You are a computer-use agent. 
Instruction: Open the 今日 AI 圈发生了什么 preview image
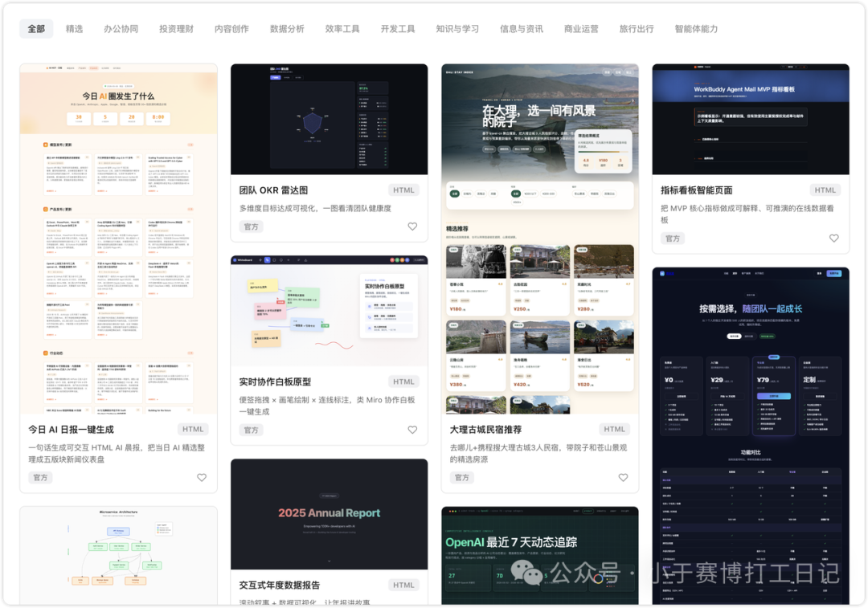[118, 239]
